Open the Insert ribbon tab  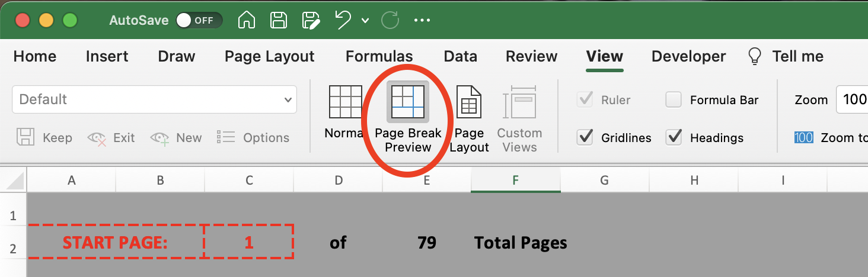click(107, 56)
